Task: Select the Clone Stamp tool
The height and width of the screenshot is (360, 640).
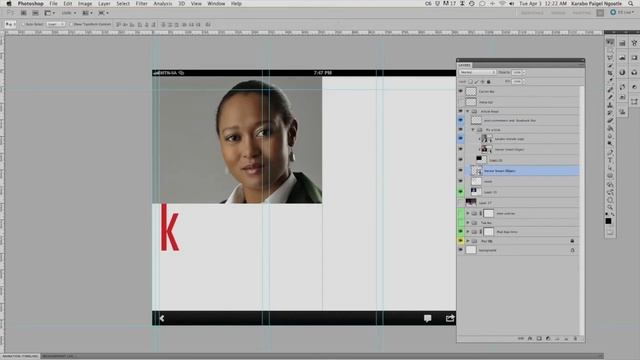Action: 610,105
